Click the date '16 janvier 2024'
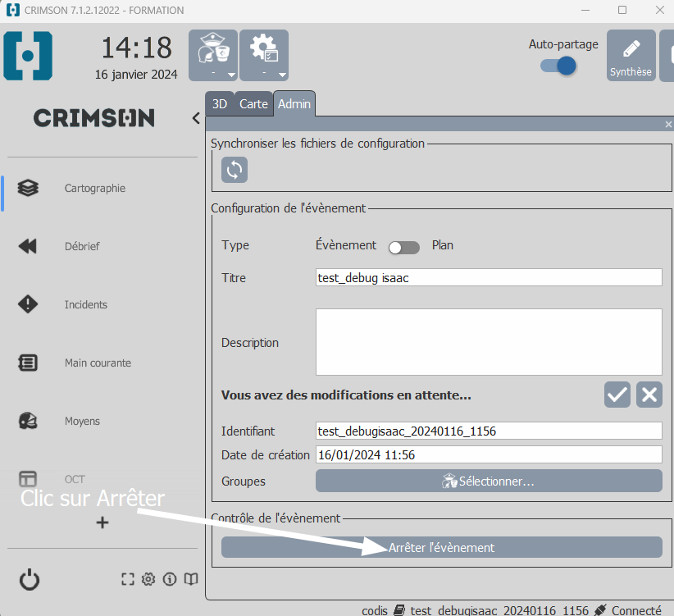 (x=136, y=75)
